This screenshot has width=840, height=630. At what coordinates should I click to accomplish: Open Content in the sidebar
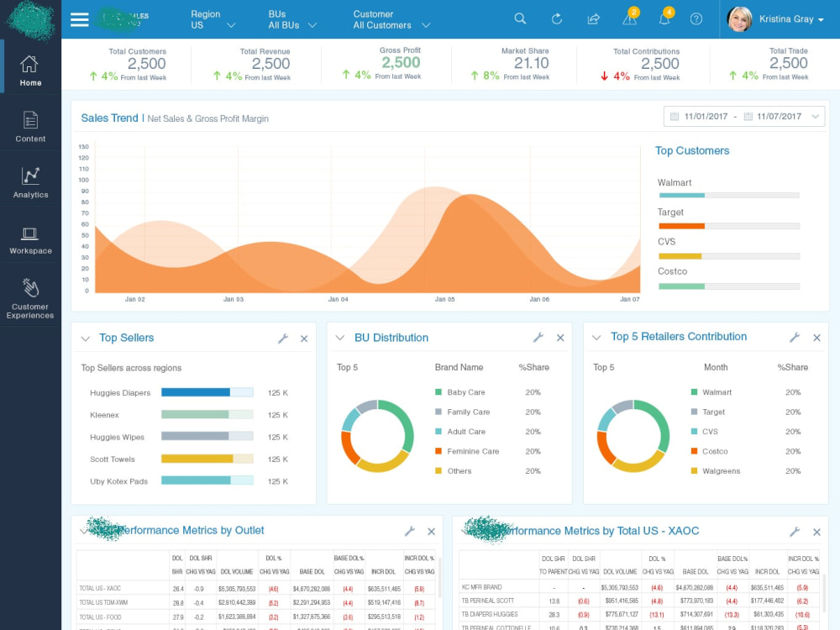pyautogui.click(x=30, y=127)
